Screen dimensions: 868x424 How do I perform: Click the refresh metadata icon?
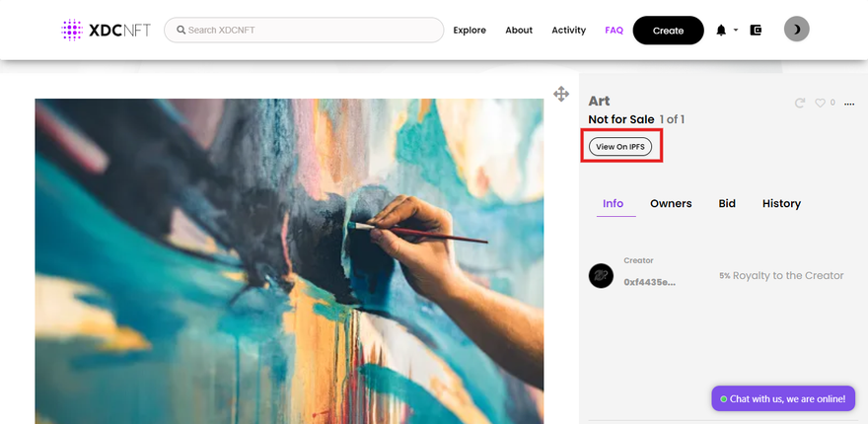(x=799, y=103)
